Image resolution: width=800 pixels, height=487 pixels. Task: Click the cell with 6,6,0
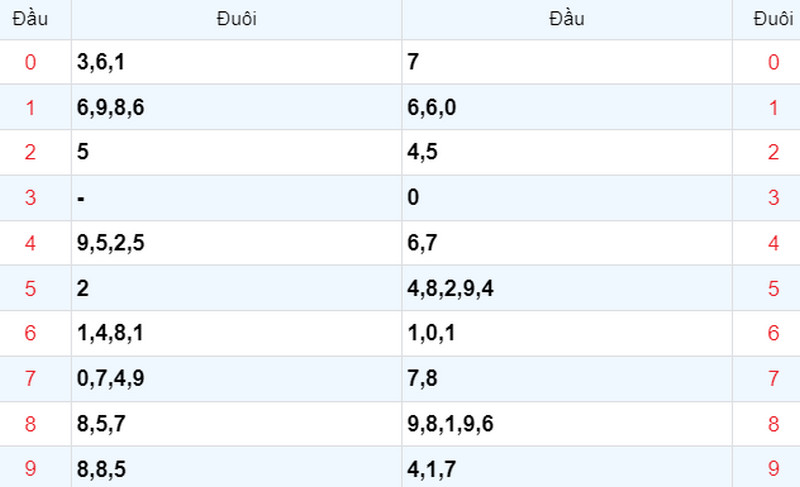567,107
